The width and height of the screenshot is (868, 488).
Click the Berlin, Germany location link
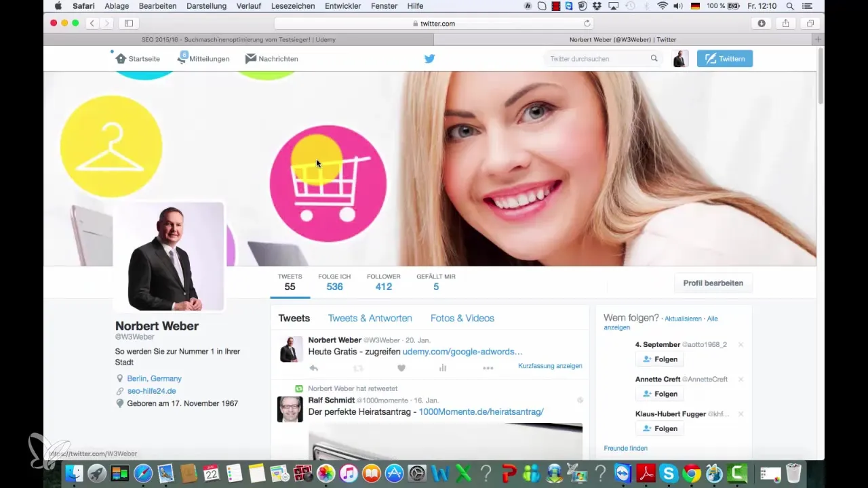(x=155, y=378)
